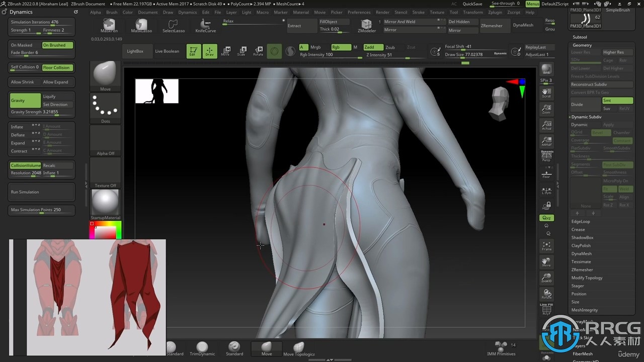This screenshot has width=644, height=362.
Task: Open the ZModeler brush icon
Action: click(367, 26)
